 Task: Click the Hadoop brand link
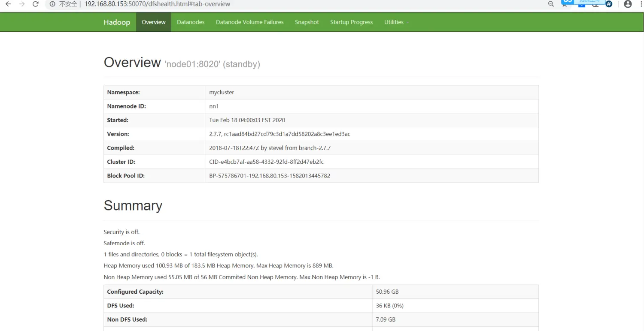117,22
